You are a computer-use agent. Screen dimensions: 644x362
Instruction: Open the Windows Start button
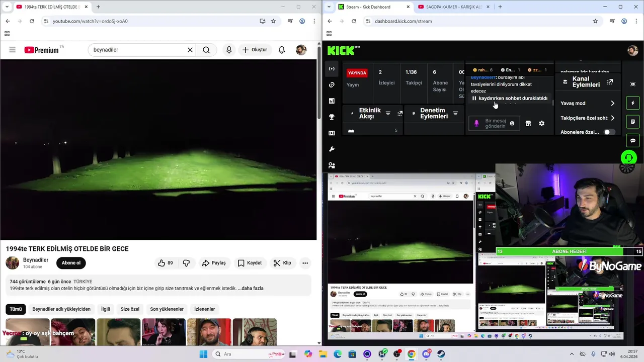point(203,354)
